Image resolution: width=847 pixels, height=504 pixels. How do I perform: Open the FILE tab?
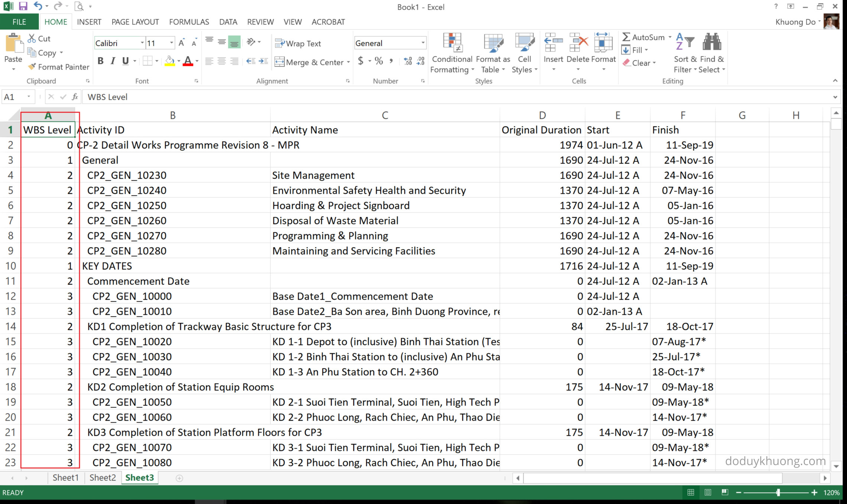[x=19, y=22]
